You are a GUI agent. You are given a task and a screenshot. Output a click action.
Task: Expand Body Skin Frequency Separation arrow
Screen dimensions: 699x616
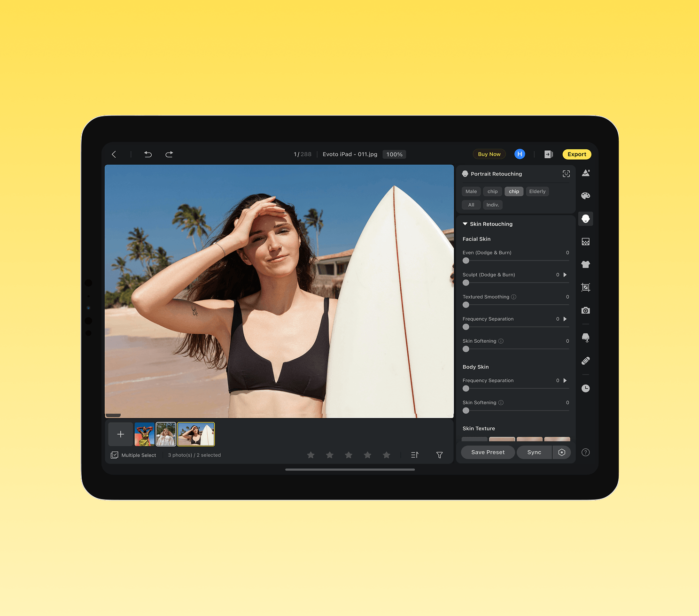coord(565,381)
